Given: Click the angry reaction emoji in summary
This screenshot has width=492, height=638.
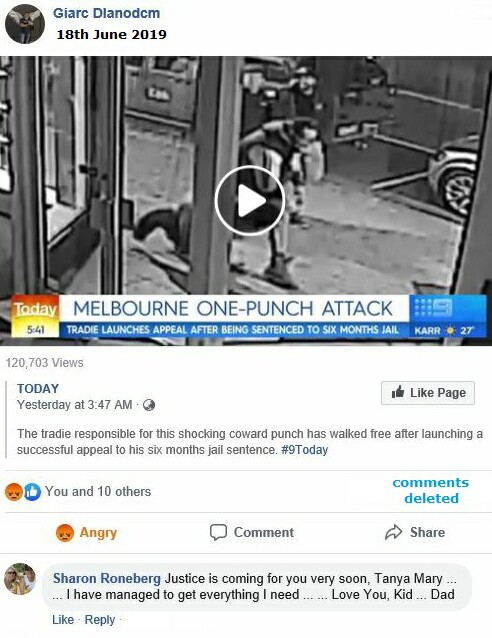Looking at the screenshot, I should 13,492.
